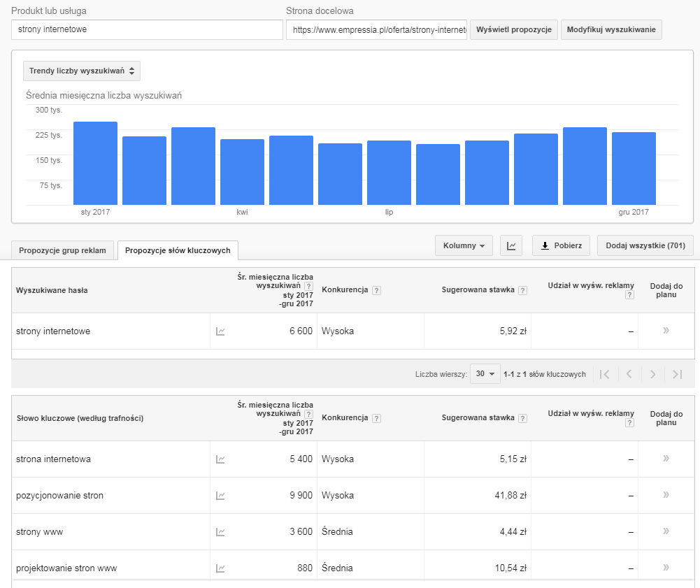Open trend chart icon for strona internetowa row
Screen dimensions: 700x588
tap(220, 459)
